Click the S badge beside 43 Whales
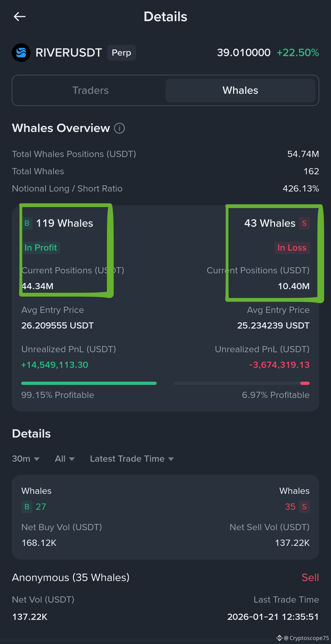This screenshot has width=331, height=644. [304, 223]
